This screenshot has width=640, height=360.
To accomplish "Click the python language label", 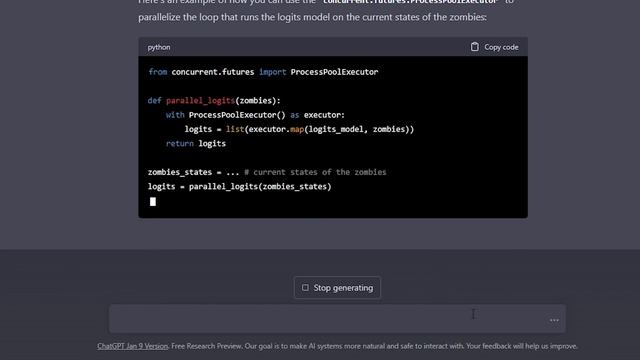I will (x=159, y=47).
